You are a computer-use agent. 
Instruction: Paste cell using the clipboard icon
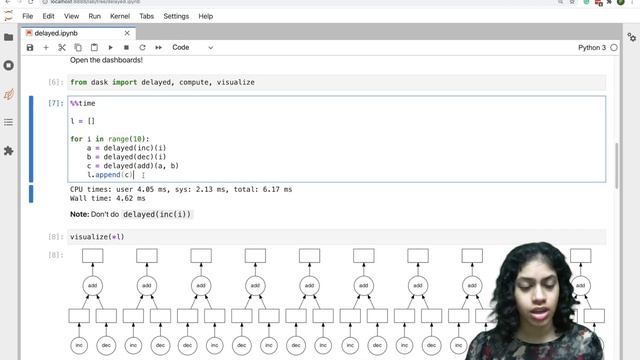94,48
